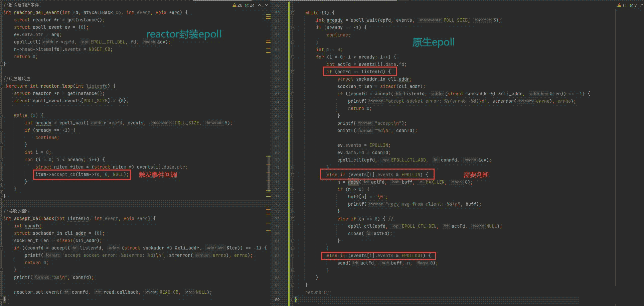Click line number 58 in the gutter
Viewport: 644px width, 306px height.
[x=277, y=72]
